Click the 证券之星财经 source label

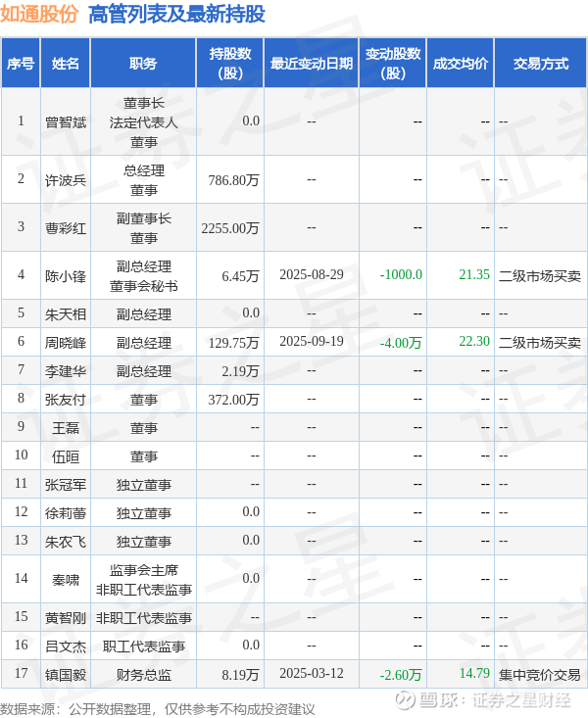pyautogui.click(x=521, y=699)
